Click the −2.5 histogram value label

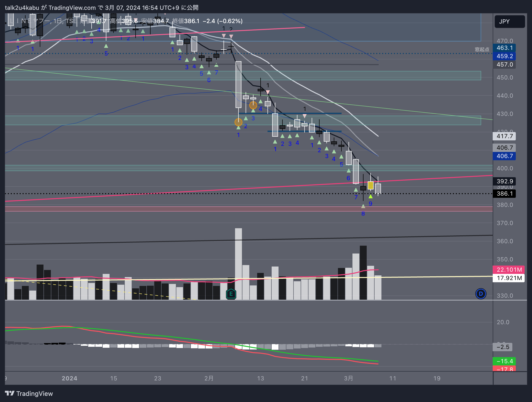click(503, 347)
